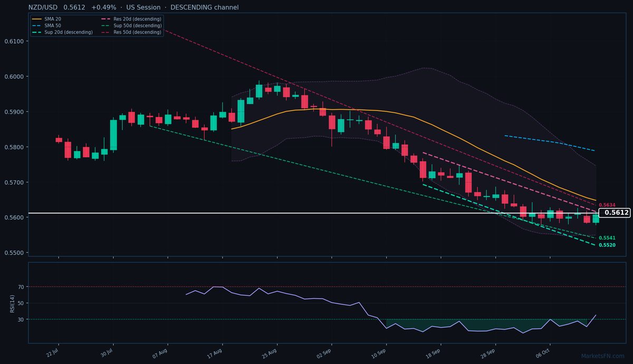Select Res 20d (descending) legend entry
This screenshot has height=364, width=633.
(x=131, y=19)
